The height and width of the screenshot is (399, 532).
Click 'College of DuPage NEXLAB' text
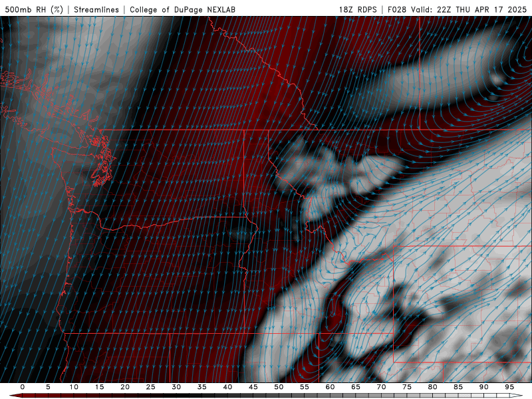point(182,10)
